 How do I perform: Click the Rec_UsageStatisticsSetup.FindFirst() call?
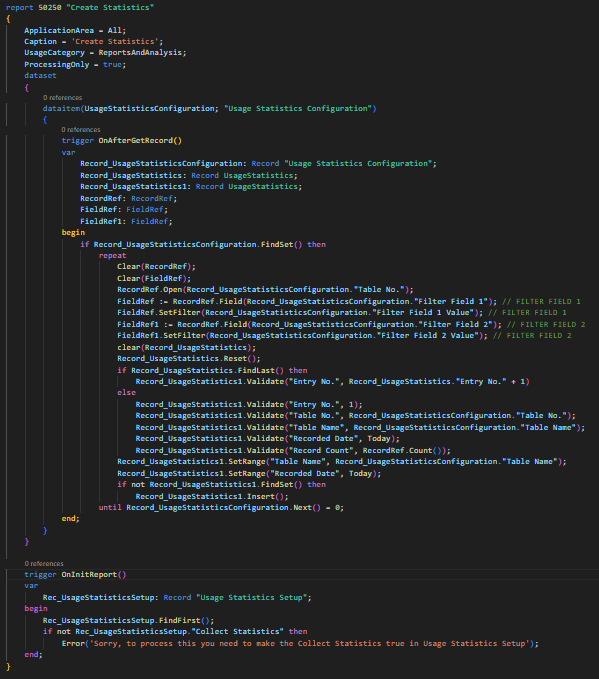[128, 621]
